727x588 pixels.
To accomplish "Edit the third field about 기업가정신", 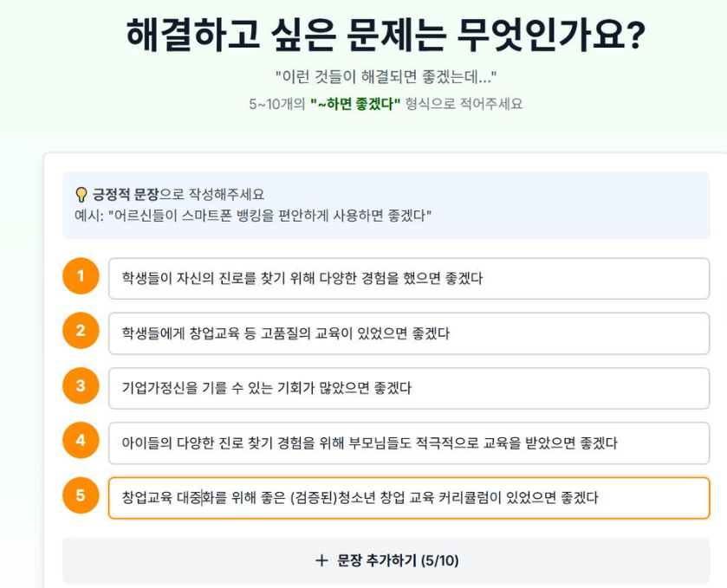I will (x=408, y=388).
